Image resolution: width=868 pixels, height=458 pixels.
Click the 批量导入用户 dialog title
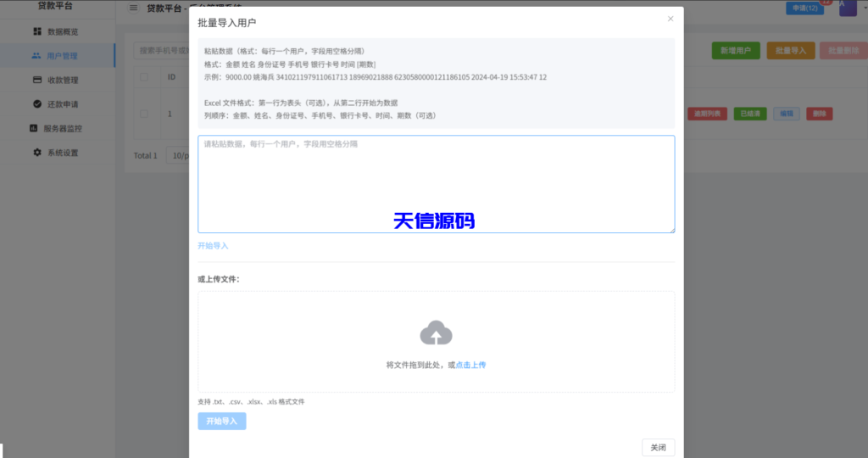coord(227,23)
